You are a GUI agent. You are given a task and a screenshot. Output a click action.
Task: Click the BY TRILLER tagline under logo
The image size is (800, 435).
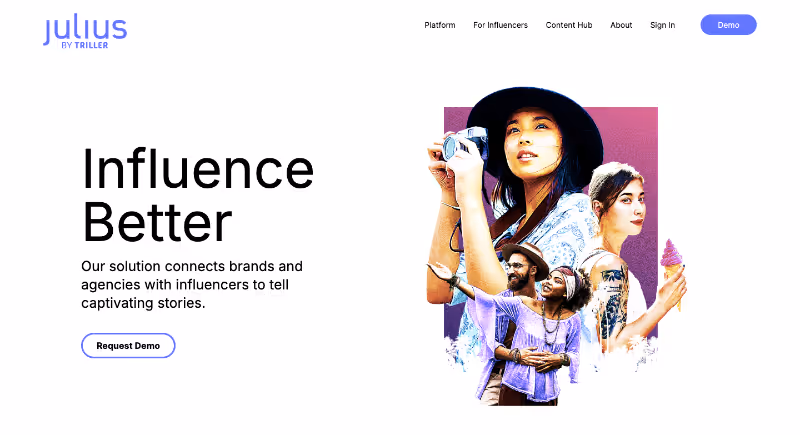[85, 45]
